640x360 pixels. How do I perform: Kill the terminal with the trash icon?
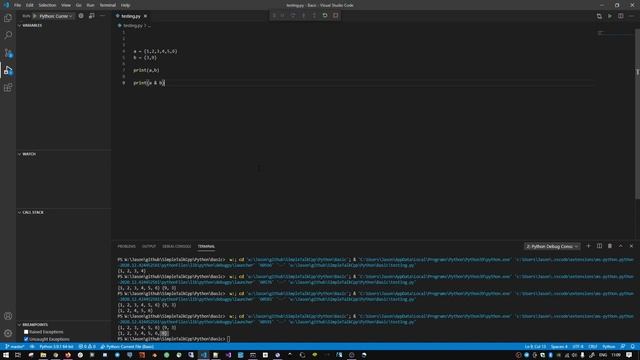coord(610,246)
